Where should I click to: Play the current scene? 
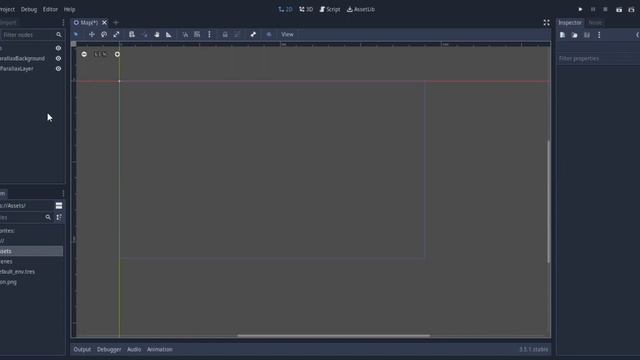click(x=619, y=9)
